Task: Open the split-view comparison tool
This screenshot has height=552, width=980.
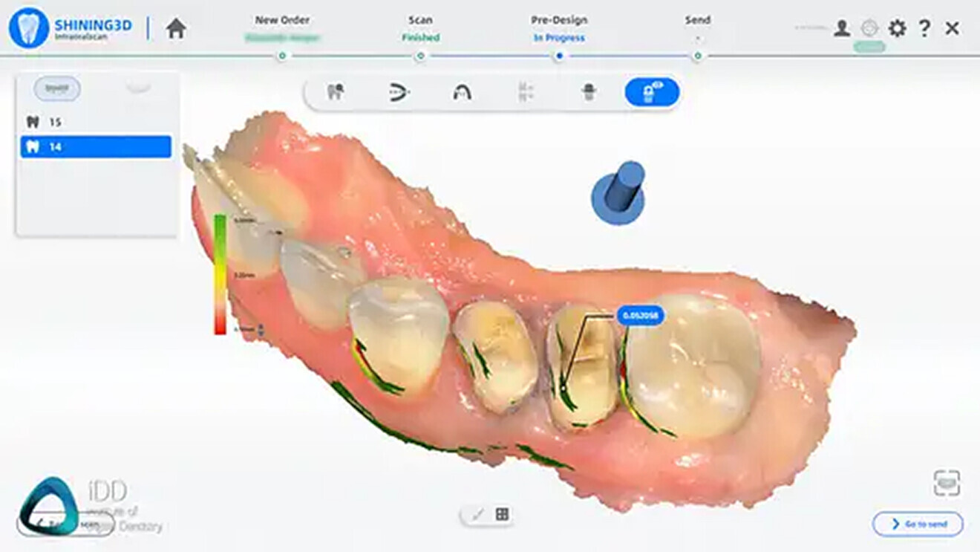Action: pyautogui.click(x=527, y=92)
